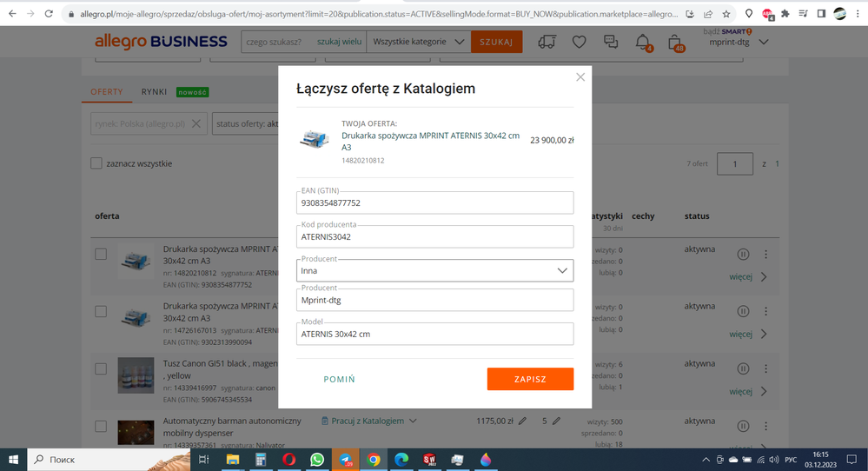Open three-dot menu for first offer
This screenshot has height=471, width=868.
pos(766,254)
